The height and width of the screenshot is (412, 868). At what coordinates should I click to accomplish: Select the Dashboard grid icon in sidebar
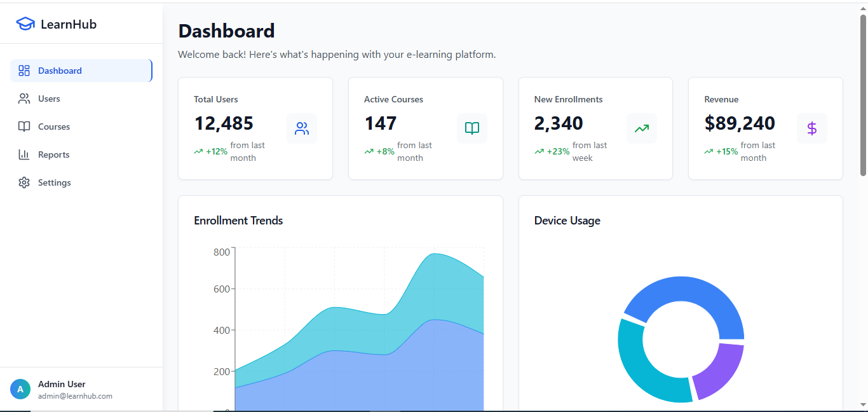pos(24,71)
